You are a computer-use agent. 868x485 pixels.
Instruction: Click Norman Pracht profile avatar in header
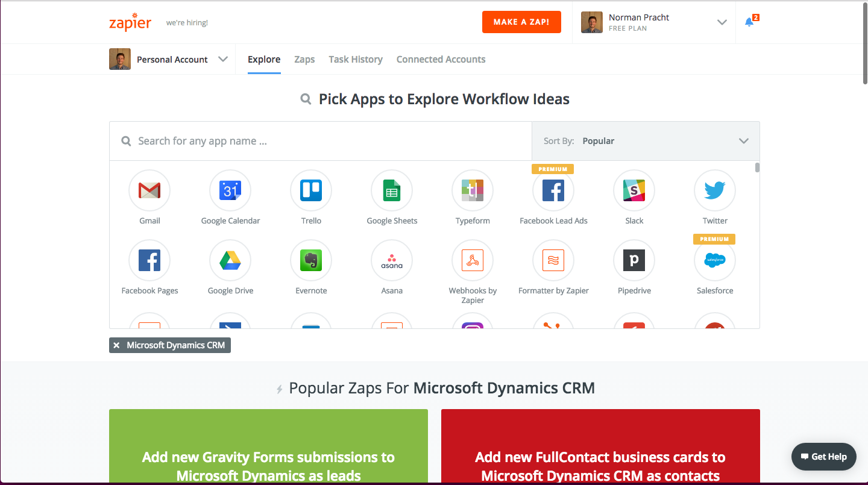click(x=592, y=22)
